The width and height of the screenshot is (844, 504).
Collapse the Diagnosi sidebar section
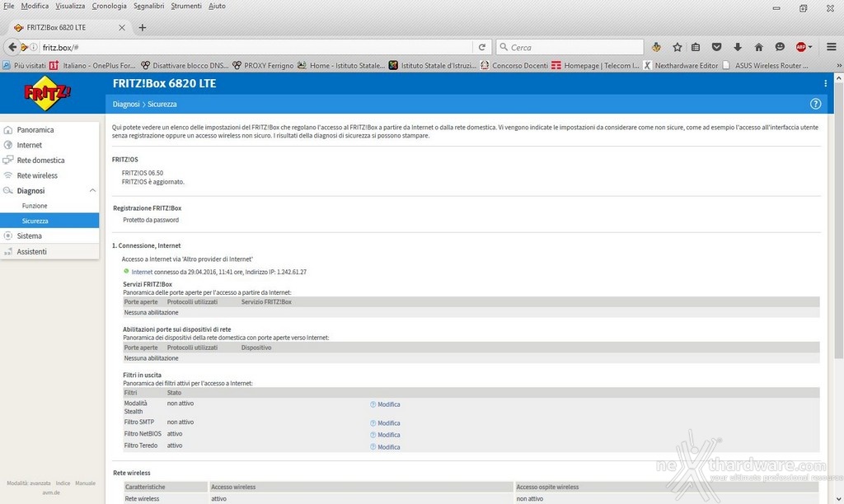[92, 190]
